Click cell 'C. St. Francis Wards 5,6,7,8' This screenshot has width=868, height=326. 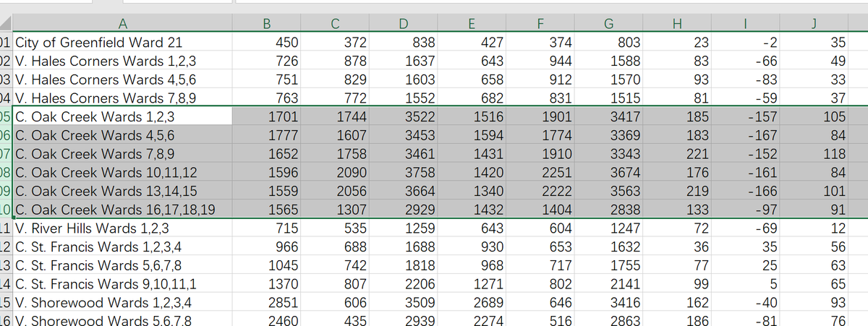tap(122, 265)
